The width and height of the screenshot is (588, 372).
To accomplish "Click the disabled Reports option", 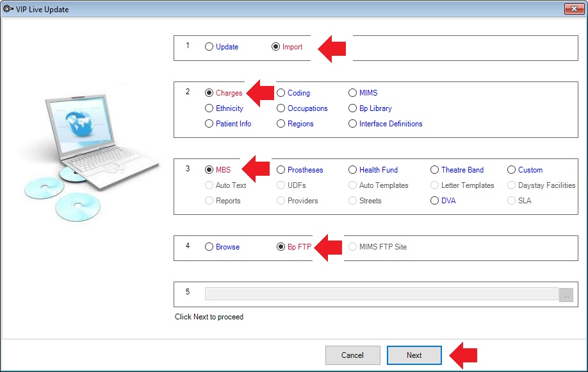I will pos(222,201).
